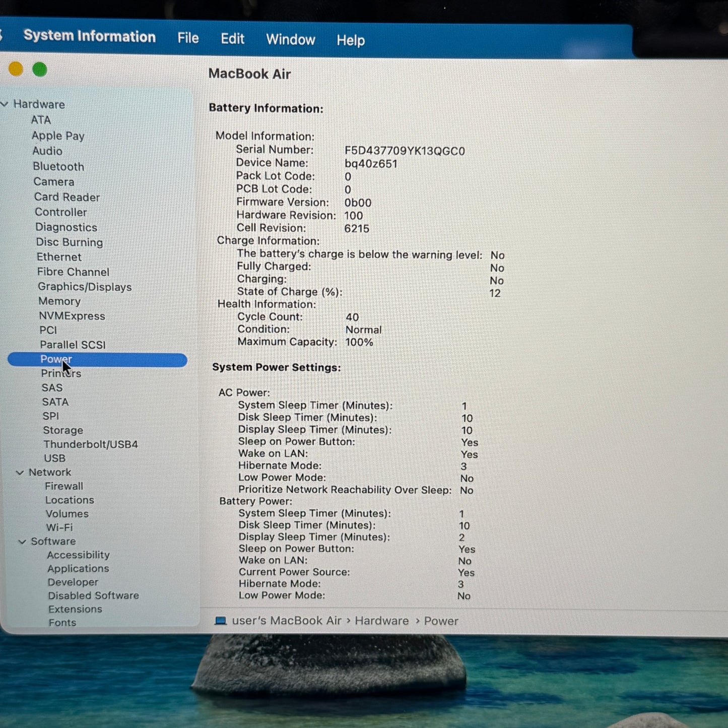Click the yellow minimize window button
The height and width of the screenshot is (728, 728).
[16, 69]
